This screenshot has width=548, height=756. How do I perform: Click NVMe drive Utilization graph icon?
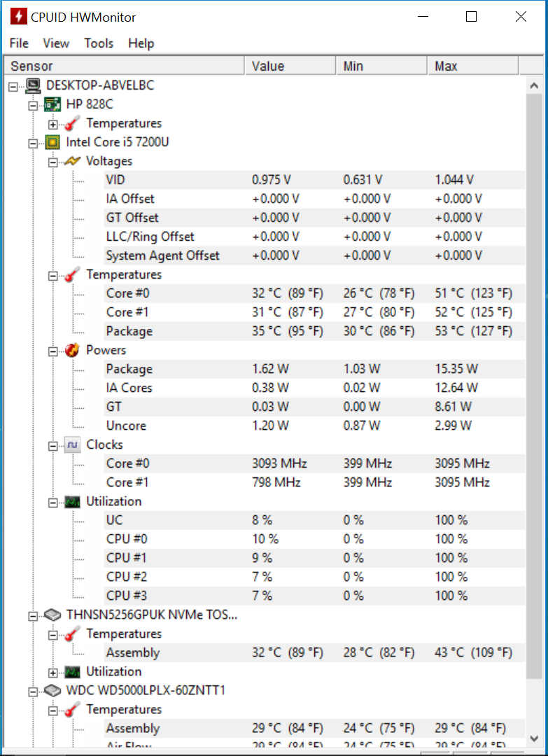[x=72, y=672]
